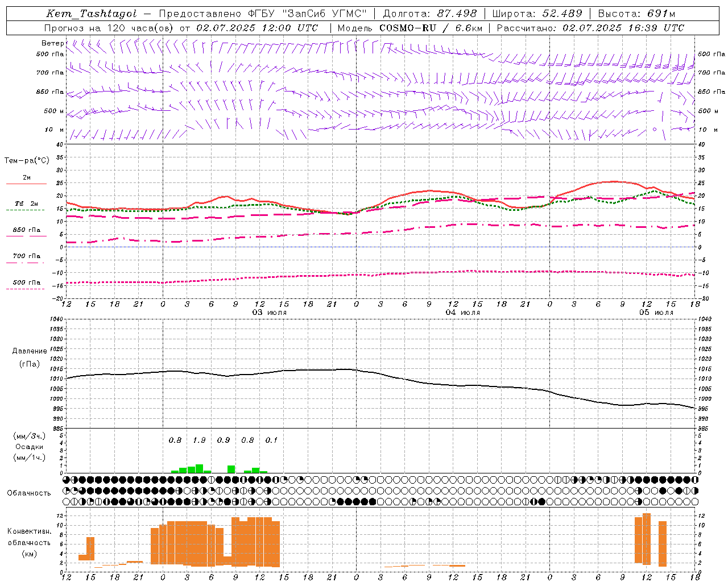Click the 1.9 precipitation total value
The width and height of the screenshot is (728, 582).
[199, 440]
